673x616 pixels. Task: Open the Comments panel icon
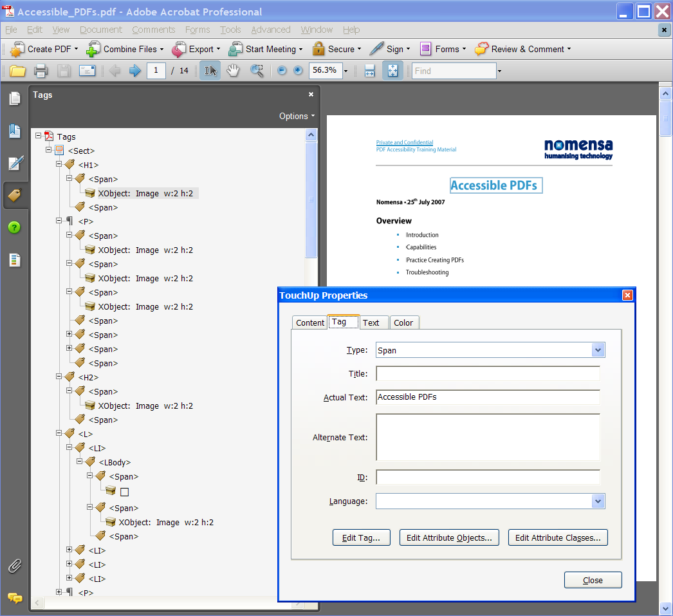pos(15,597)
